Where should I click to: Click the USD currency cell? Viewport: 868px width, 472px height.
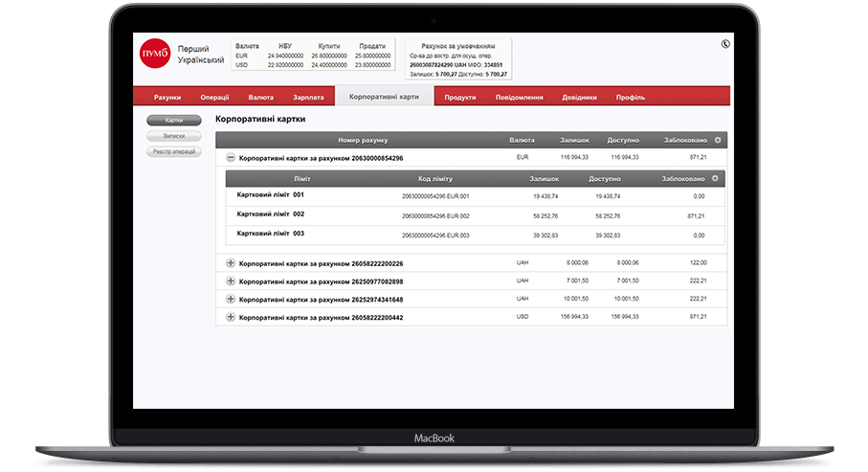click(x=522, y=316)
